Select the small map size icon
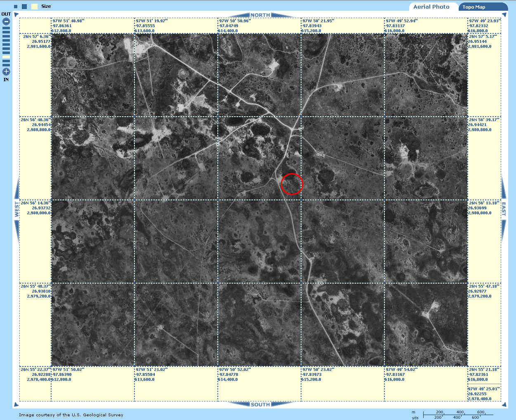Screen dimensions: 516x420 point(16,7)
